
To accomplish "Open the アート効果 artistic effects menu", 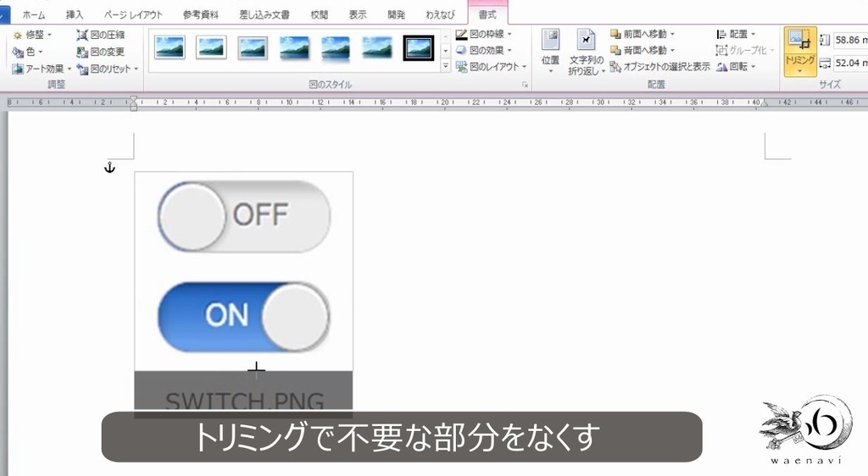I will (x=42, y=69).
